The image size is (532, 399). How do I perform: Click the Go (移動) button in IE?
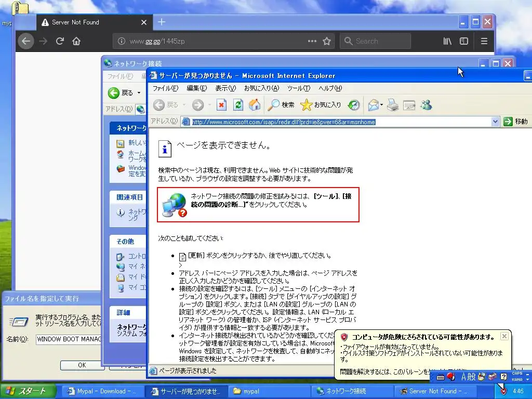pyautogui.click(x=516, y=122)
